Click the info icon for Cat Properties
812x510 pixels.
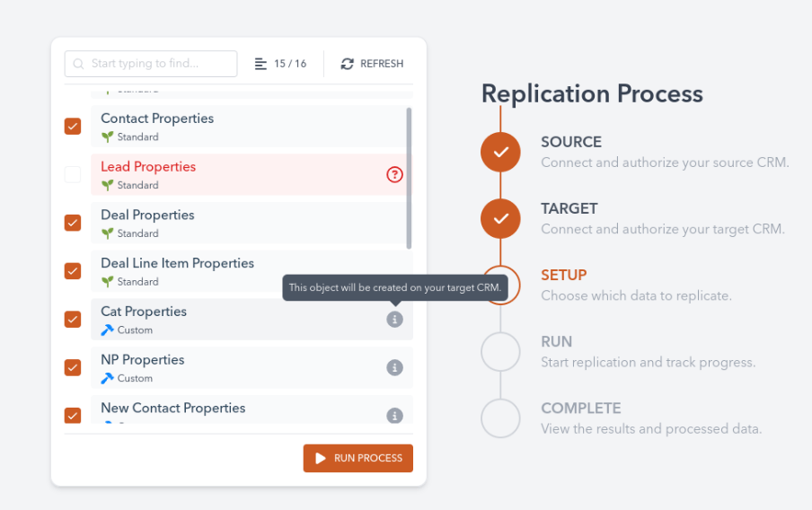(x=394, y=320)
